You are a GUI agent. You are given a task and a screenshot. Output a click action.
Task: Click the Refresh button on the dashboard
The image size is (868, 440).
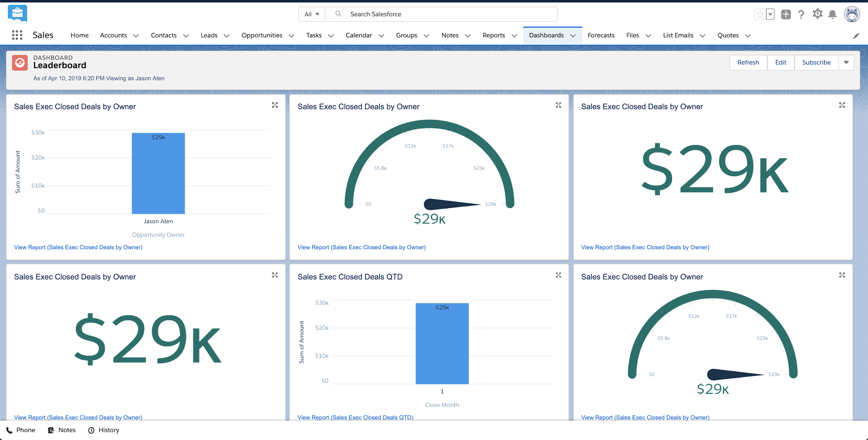click(x=748, y=63)
